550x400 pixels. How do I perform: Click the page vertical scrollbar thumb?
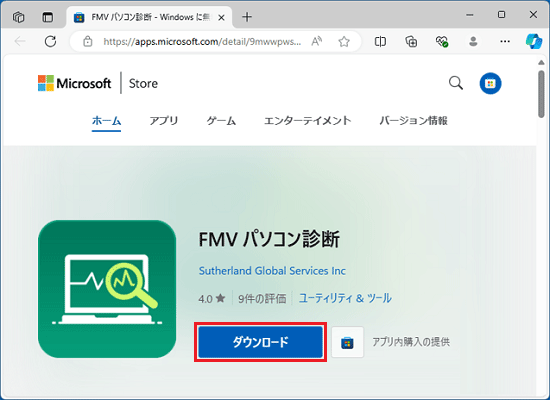coord(541,94)
